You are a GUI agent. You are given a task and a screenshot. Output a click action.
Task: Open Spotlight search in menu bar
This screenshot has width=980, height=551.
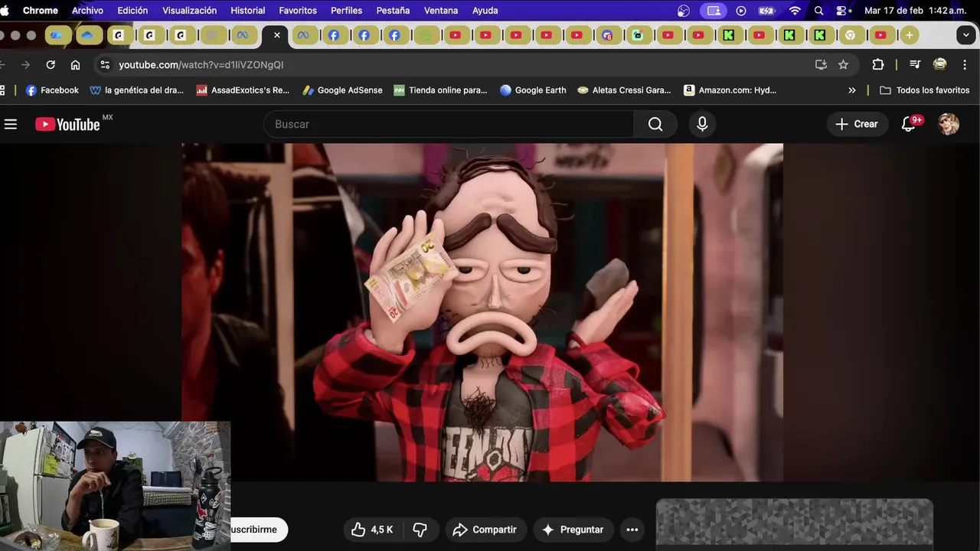(x=819, y=11)
